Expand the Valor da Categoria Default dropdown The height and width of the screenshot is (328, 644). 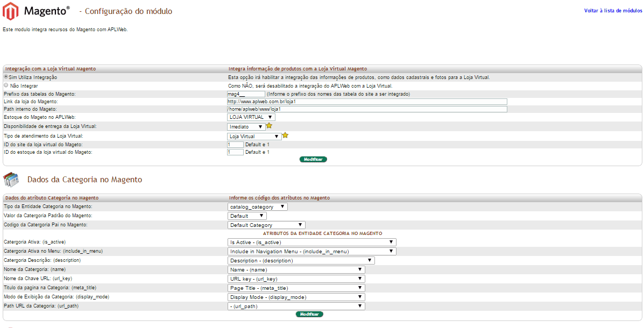click(247, 216)
